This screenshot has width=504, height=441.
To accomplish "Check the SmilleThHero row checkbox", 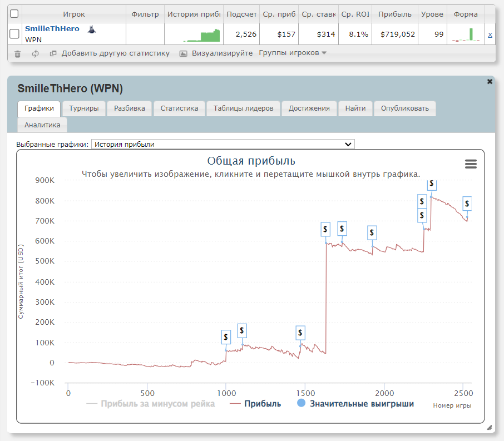I will pos(14,34).
